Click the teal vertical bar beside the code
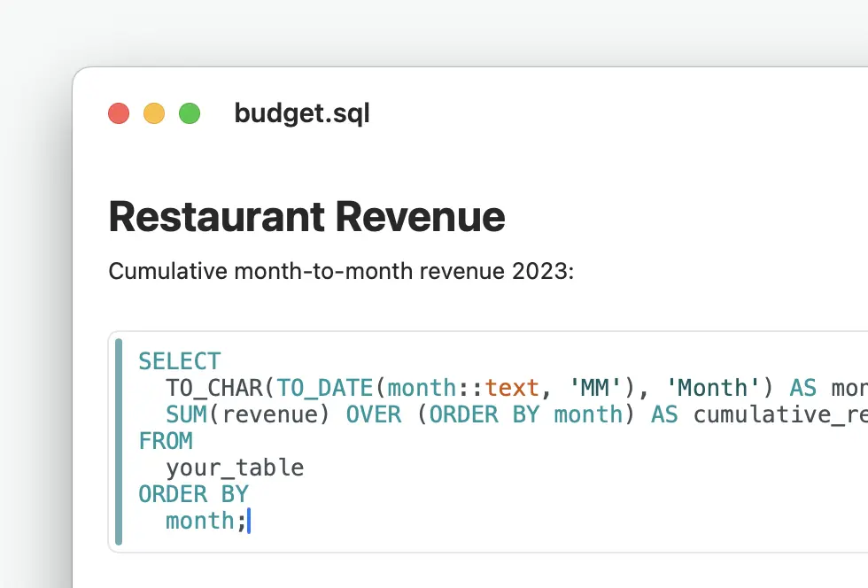This screenshot has width=868, height=588. coord(119,441)
